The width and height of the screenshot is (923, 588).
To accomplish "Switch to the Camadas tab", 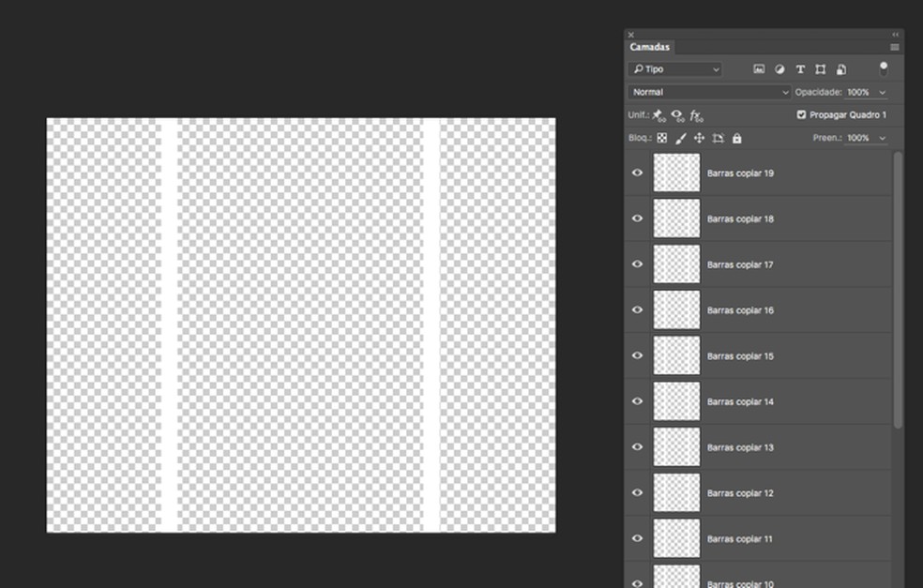I will click(x=649, y=47).
